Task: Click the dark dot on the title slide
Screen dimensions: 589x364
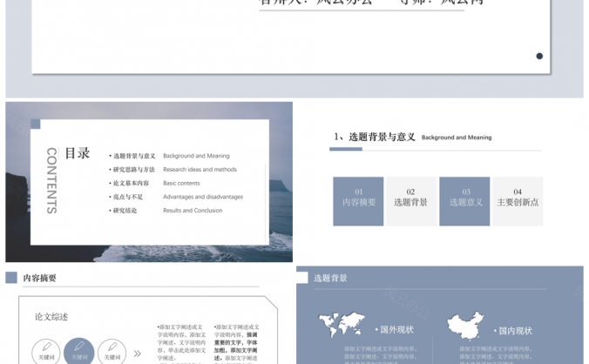Action: [539, 56]
